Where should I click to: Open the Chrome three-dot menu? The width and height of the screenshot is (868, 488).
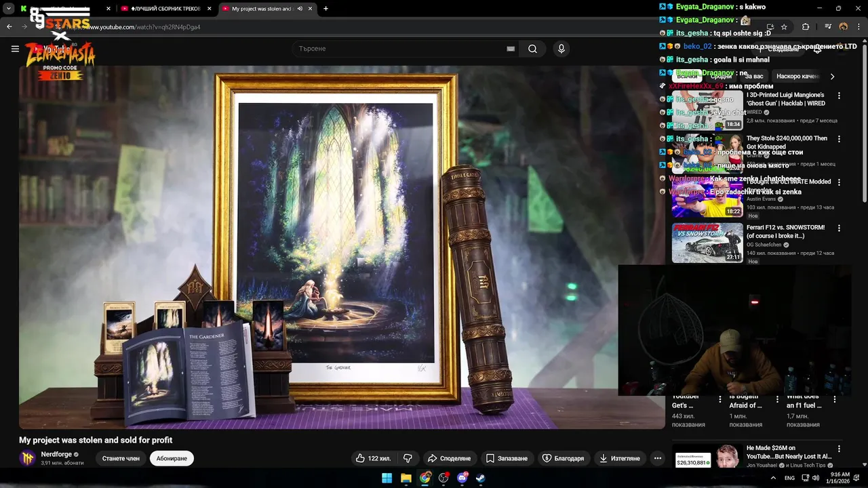[859, 27]
